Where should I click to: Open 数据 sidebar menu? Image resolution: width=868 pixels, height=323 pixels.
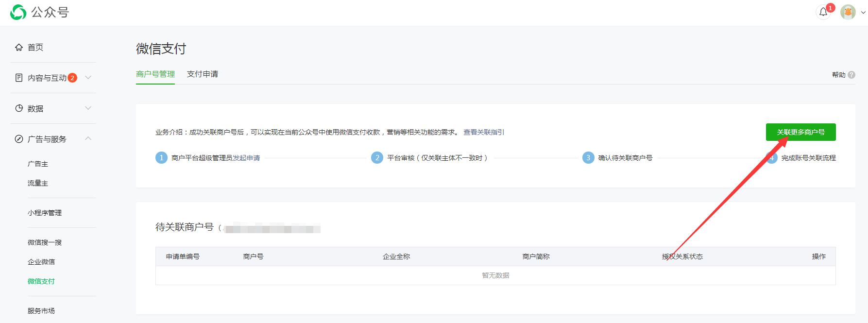pyautogui.click(x=35, y=108)
